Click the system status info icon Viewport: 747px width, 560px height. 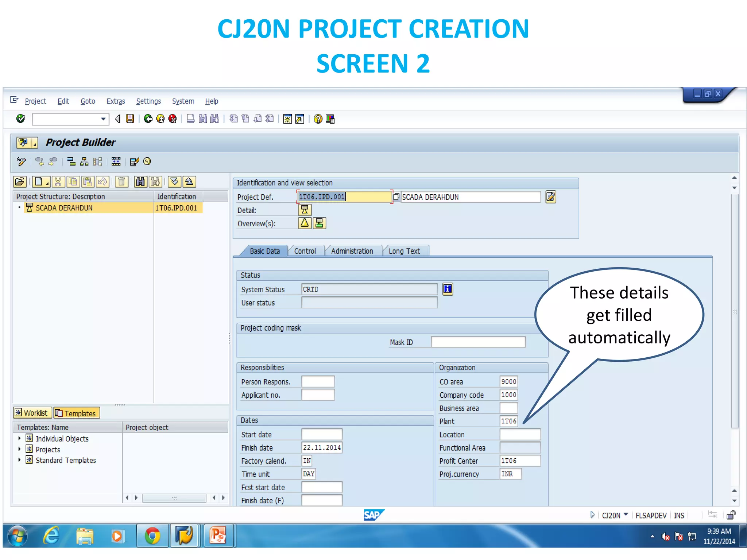[447, 289]
